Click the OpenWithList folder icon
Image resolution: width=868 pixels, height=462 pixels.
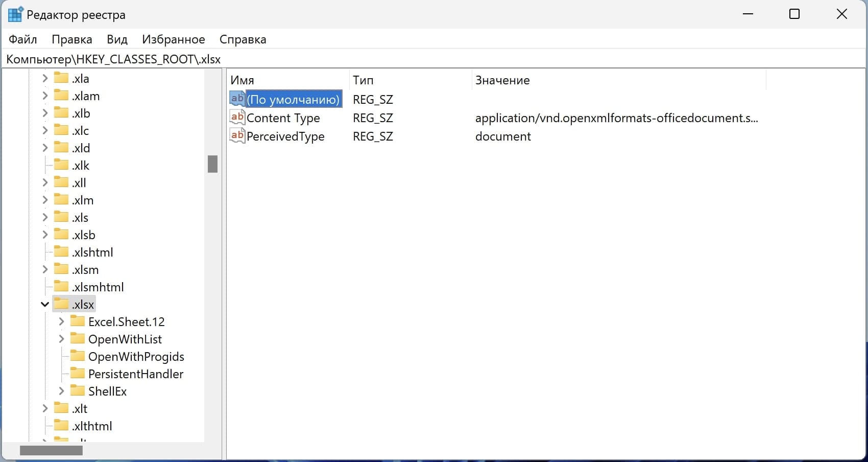tap(78, 338)
